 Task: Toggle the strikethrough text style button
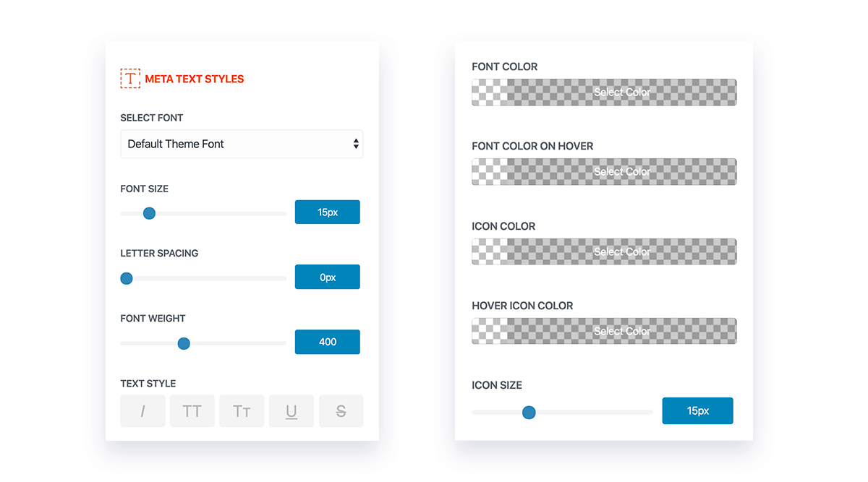pyautogui.click(x=341, y=411)
